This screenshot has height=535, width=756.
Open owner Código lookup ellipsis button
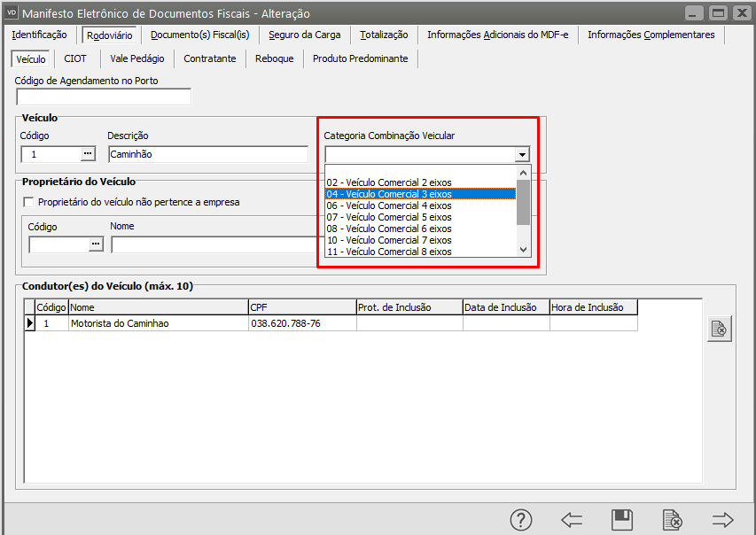[96, 244]
